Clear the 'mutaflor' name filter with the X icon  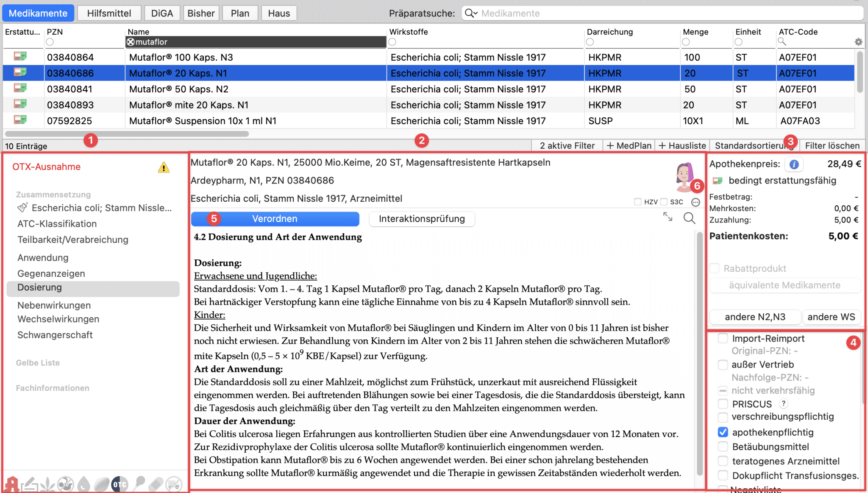click(x=131, y=42)
